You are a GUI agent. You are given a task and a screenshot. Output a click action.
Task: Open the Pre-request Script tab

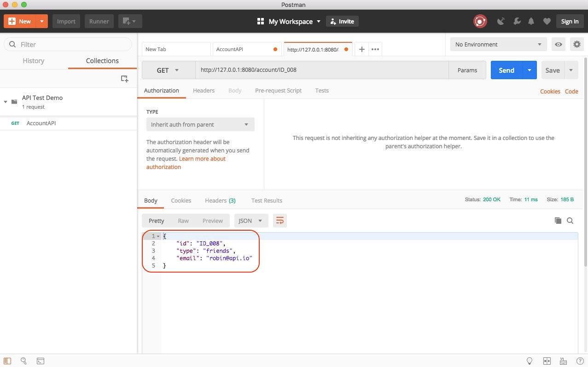[x=278, y=90]
